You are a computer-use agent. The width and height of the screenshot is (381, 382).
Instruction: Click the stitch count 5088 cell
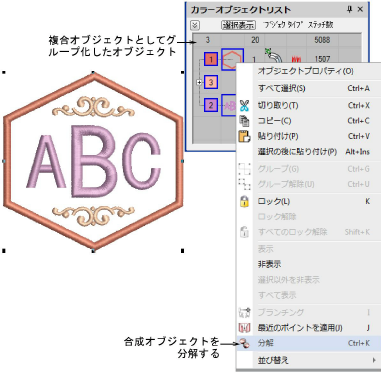[x=322, y=40]
